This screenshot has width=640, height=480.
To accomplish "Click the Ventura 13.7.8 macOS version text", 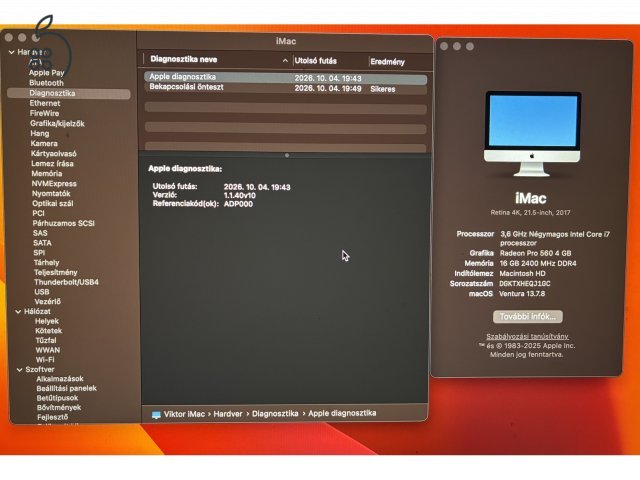I will click(522, 294).
